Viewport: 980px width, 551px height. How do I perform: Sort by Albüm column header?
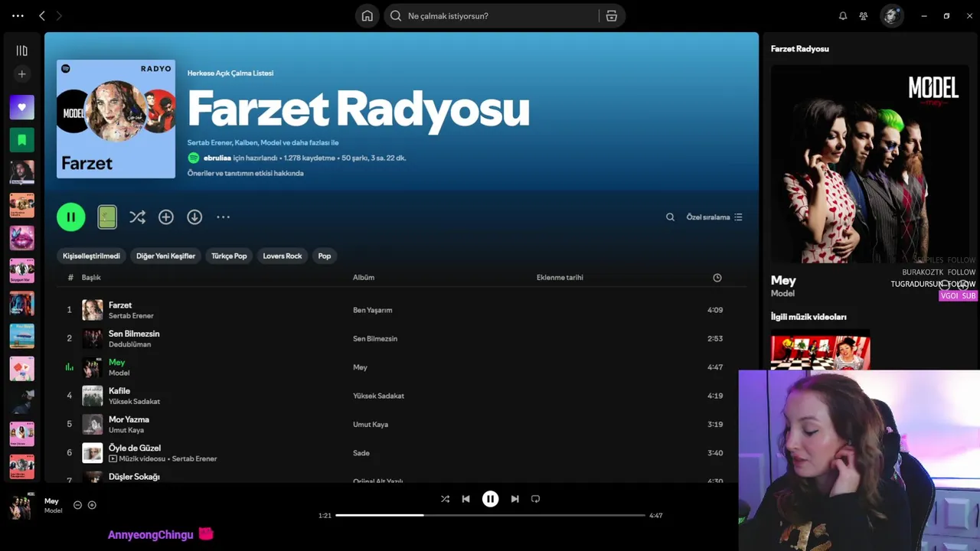pos(364,278)
